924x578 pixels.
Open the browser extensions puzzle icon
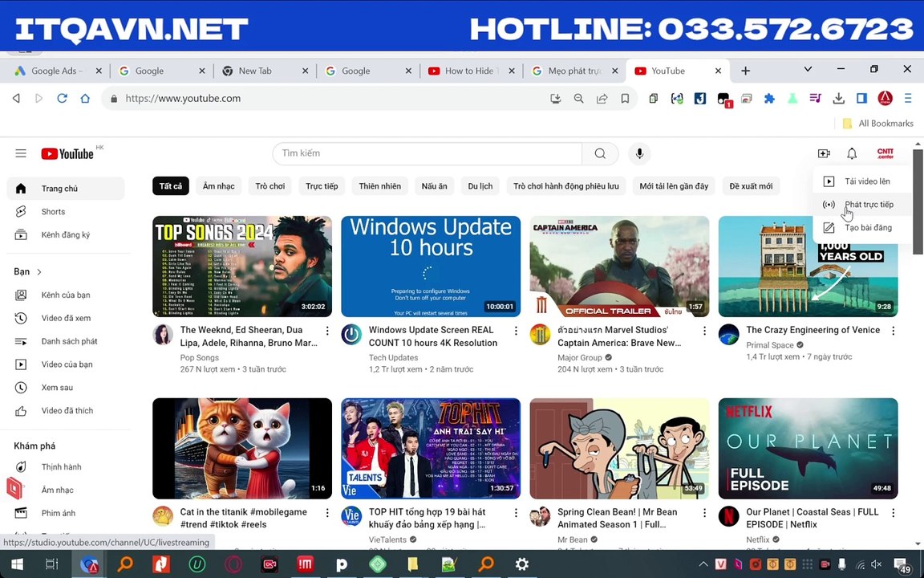point(769,99)
